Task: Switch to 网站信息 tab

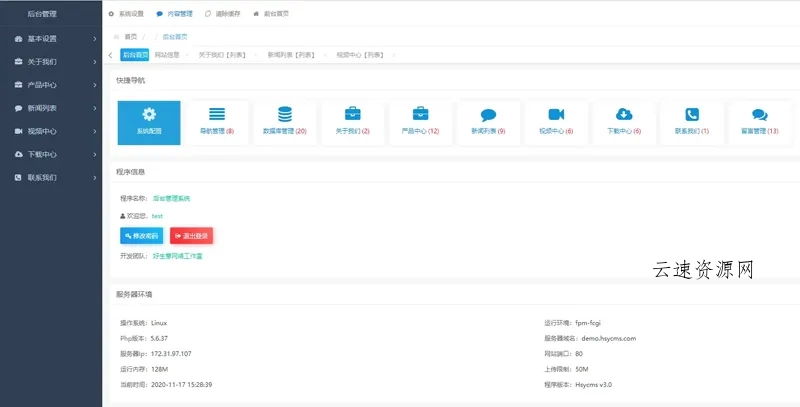Action: 167,55
